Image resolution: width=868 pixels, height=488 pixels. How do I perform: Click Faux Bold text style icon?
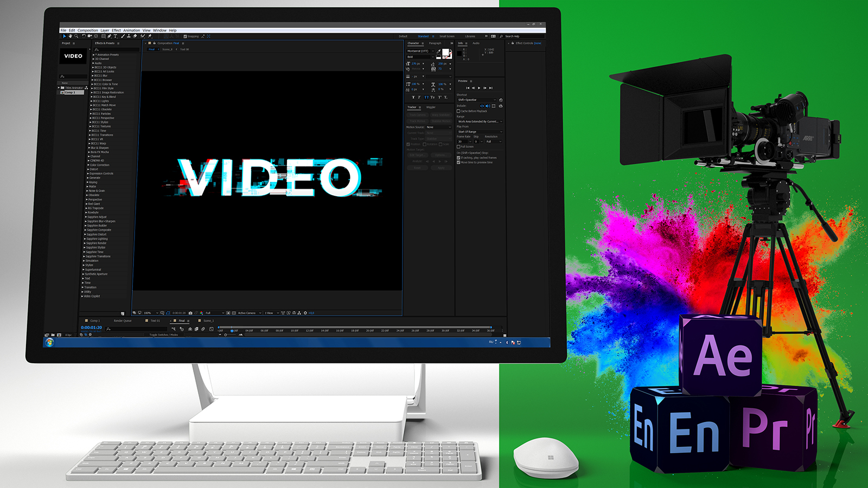(x=413, y=97)
